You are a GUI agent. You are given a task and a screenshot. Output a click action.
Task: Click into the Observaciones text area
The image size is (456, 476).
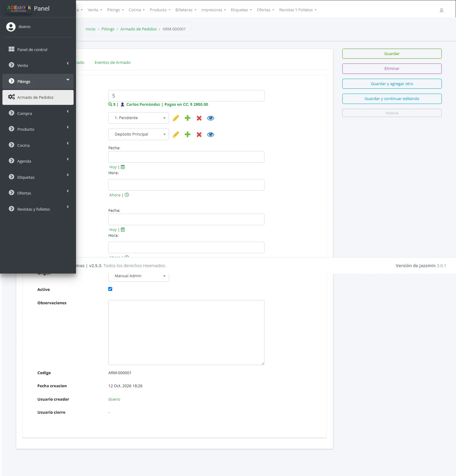186,333
